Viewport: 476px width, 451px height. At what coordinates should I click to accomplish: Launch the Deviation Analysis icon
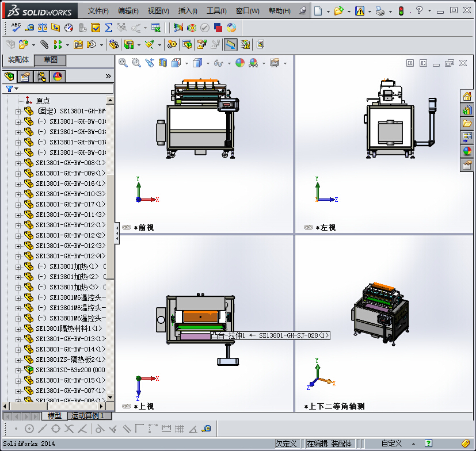tap(178, 28)
